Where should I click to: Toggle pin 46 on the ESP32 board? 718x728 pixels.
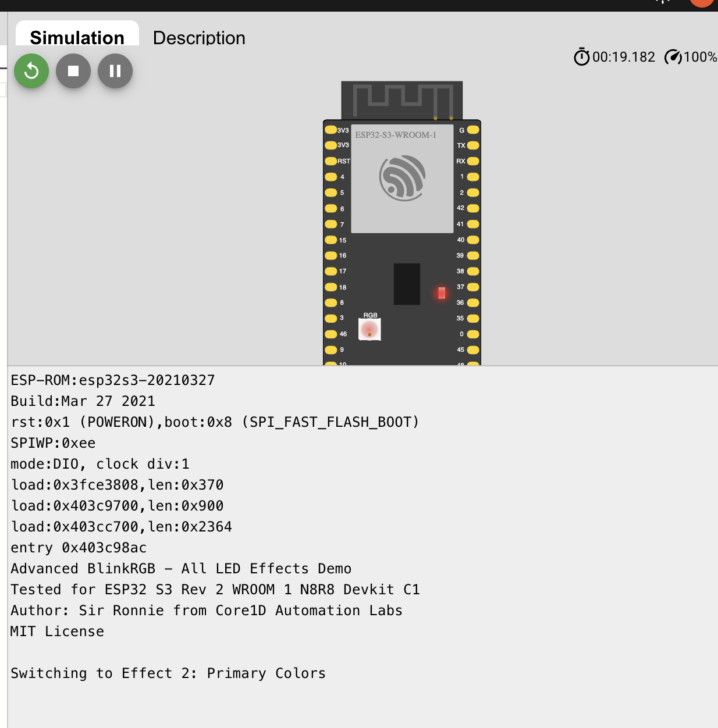pos(331,334)
